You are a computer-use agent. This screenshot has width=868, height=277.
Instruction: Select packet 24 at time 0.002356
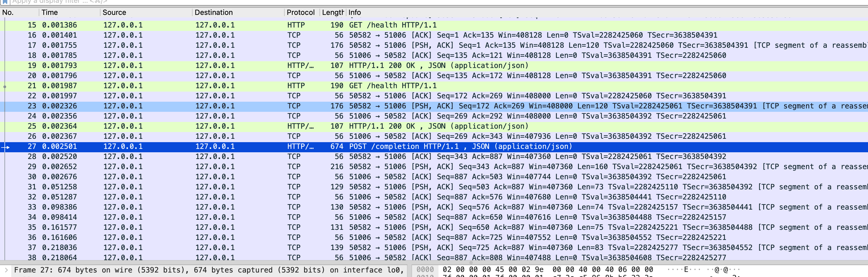[434, 116]
